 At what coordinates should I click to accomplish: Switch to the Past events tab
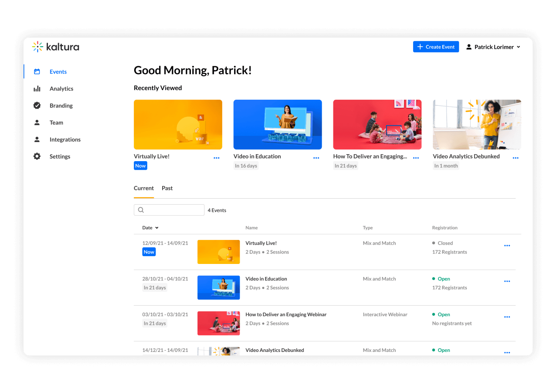pyautogui.click(x=167, y=188)
